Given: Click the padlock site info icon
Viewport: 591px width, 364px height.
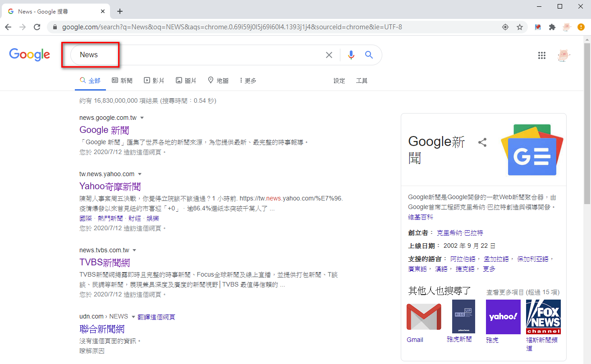Looking at the screenshot, I should tap(55, 27).
